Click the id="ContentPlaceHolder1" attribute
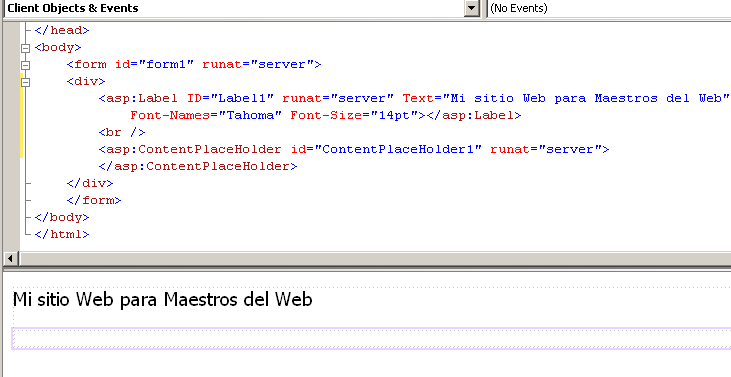 [x=386, y=149]
